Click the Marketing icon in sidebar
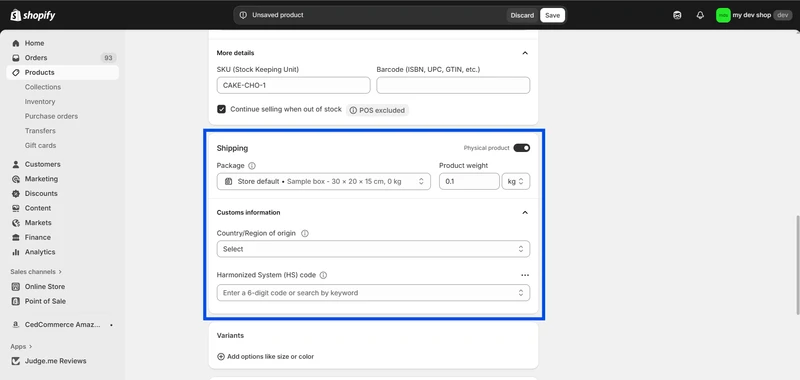Screen dimensions: 800x380 [x=16, y=179]
